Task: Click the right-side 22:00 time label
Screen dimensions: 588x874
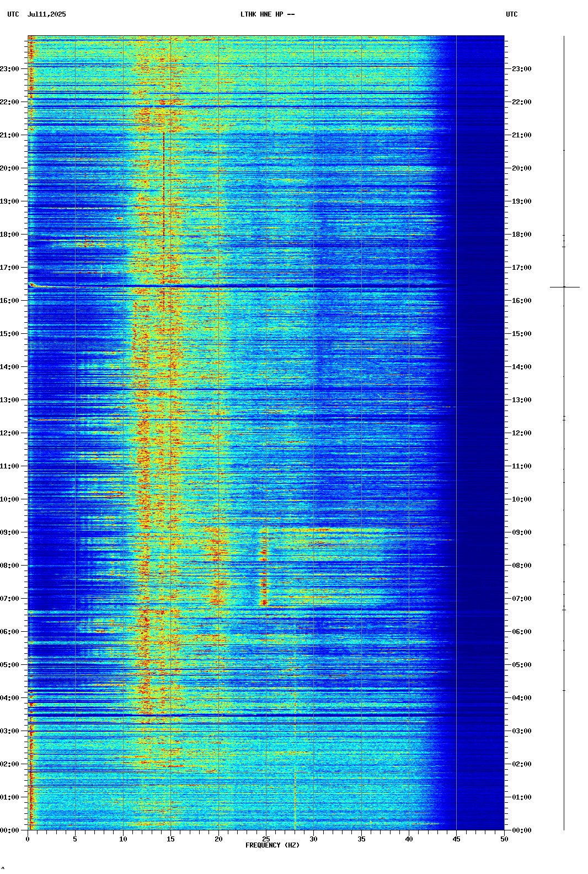Action: click(522, 102)
